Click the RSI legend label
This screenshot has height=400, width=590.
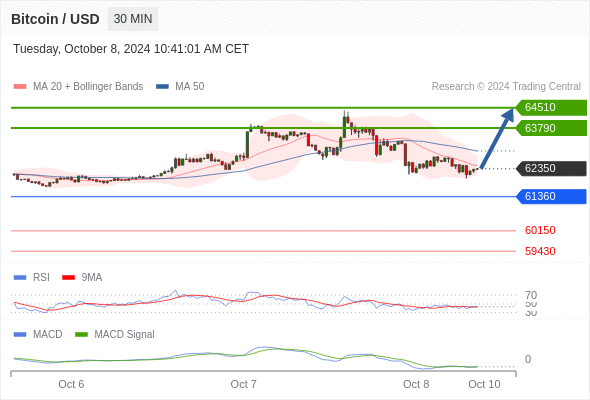[x=41, y=278]
